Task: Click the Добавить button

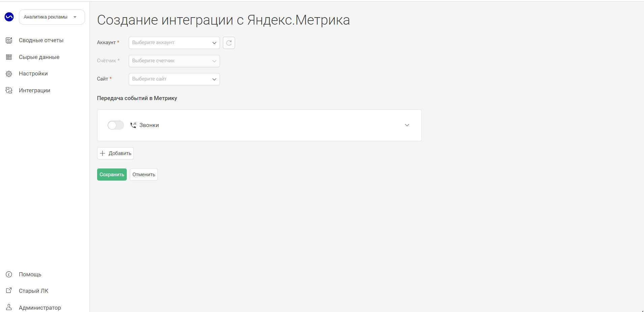Action: (x=115, y=153)
